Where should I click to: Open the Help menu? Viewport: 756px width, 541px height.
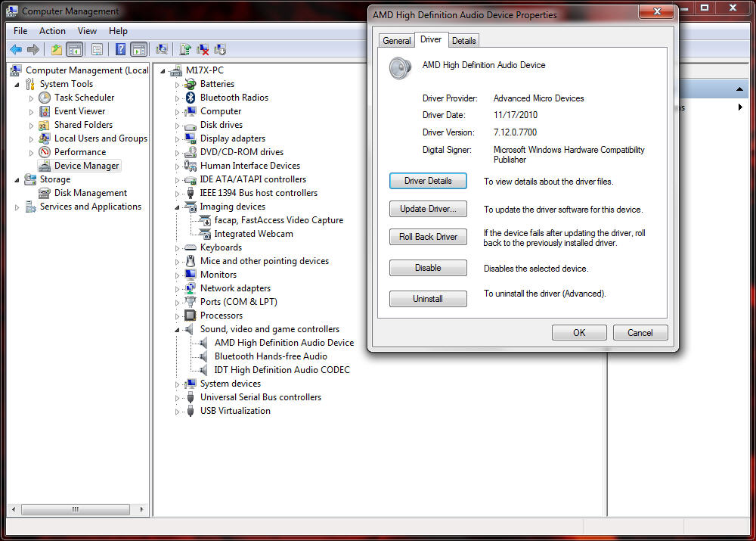pyautogui.click(x=118, y=31)
